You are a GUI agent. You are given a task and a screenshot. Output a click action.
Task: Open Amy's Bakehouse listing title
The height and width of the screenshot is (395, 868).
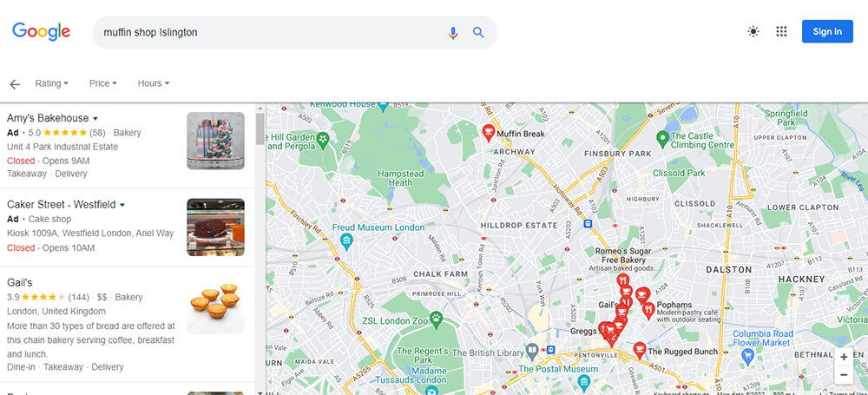tap(48, 118)
